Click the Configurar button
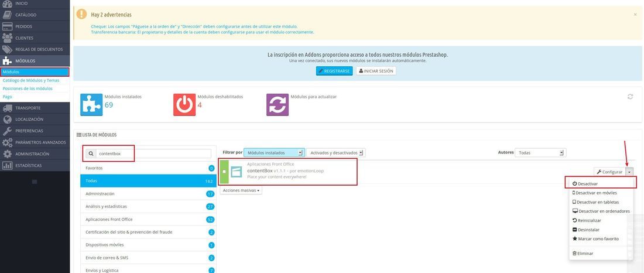644x273 pixels. 609,172
